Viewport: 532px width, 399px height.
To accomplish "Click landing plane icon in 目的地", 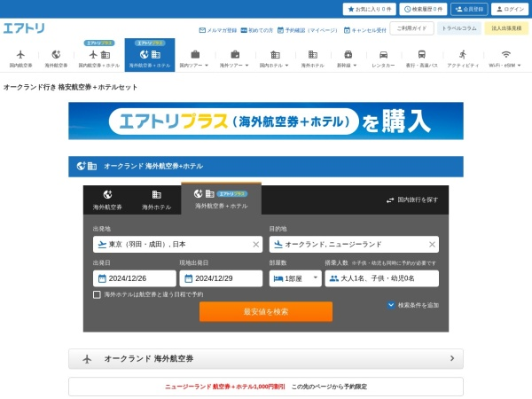I will 278,245.
